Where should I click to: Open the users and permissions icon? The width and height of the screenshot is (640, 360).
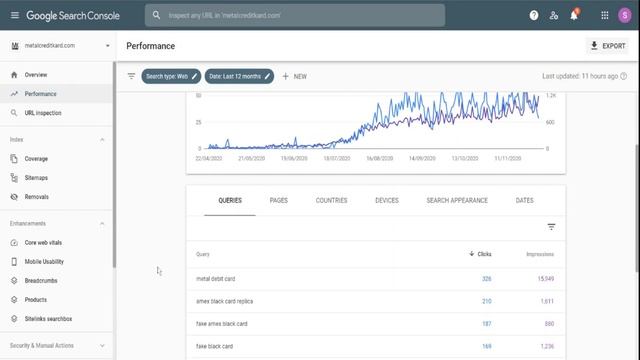coord(553,16)
